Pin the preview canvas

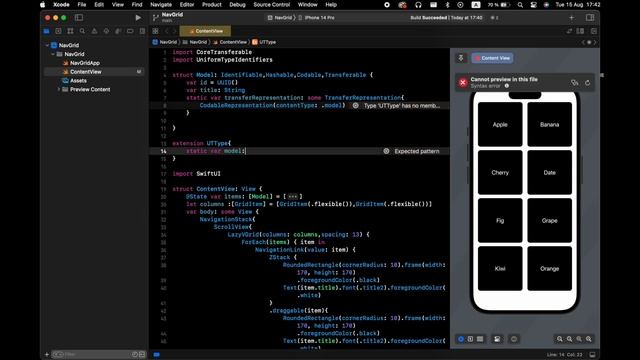point(461,58)
